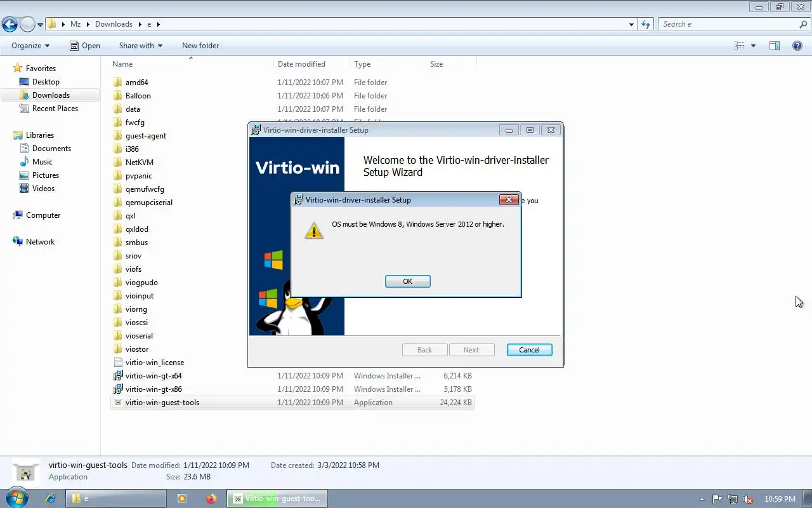Change view icon in Explorer toolbar

coord(739,46)
